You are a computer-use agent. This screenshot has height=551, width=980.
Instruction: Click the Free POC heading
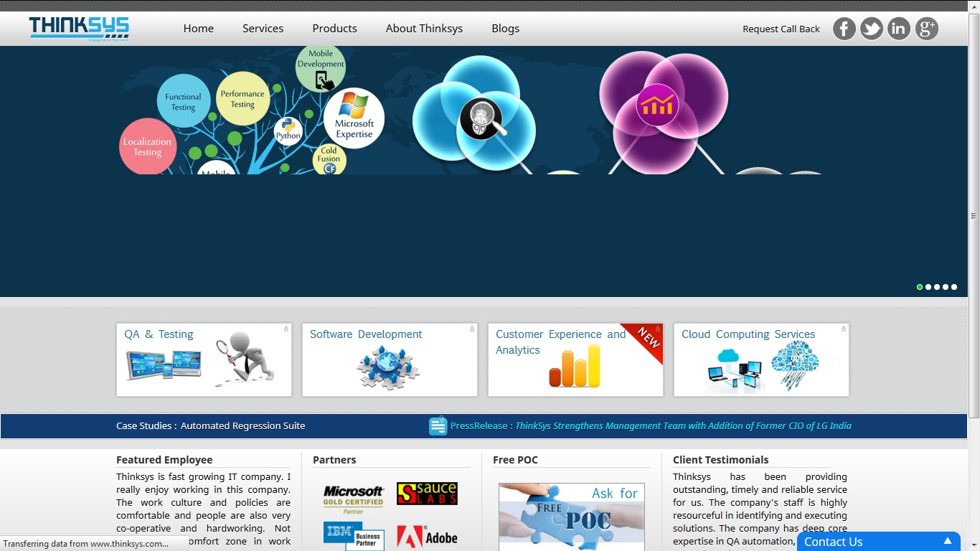coord(515,460)
